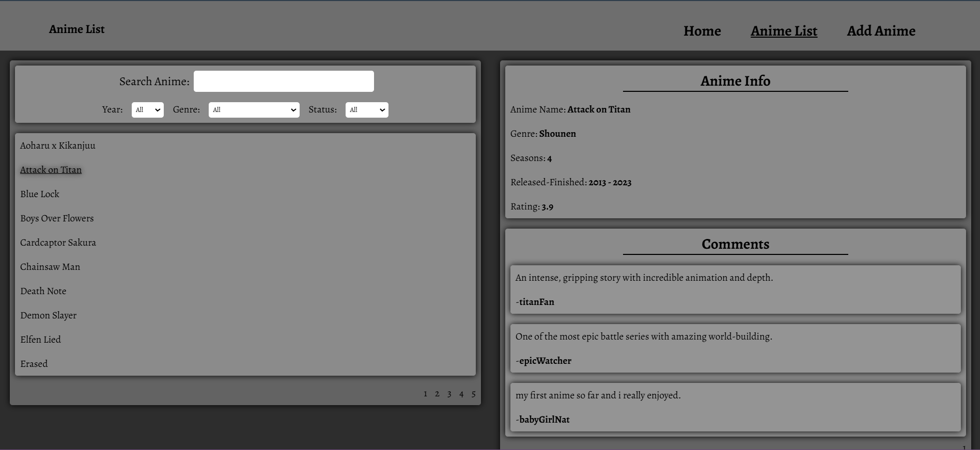Image resolution: width=980 pixels, height=450 pixels.
Task: Go to anime list page 1
Action: (x=425, y=394)
